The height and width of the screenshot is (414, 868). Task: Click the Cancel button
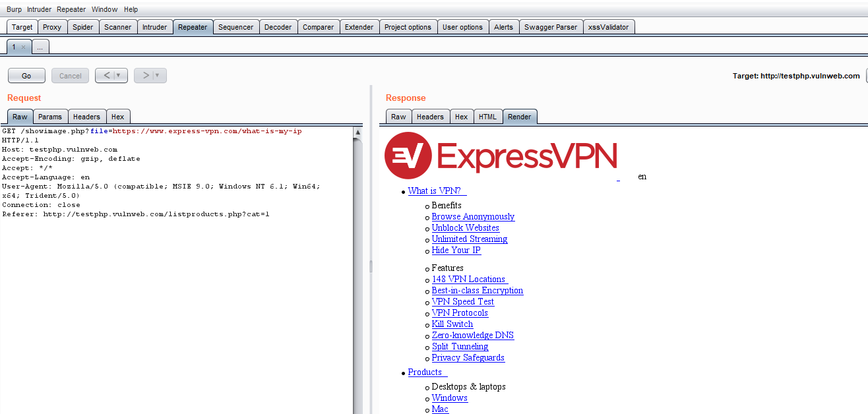71,76
